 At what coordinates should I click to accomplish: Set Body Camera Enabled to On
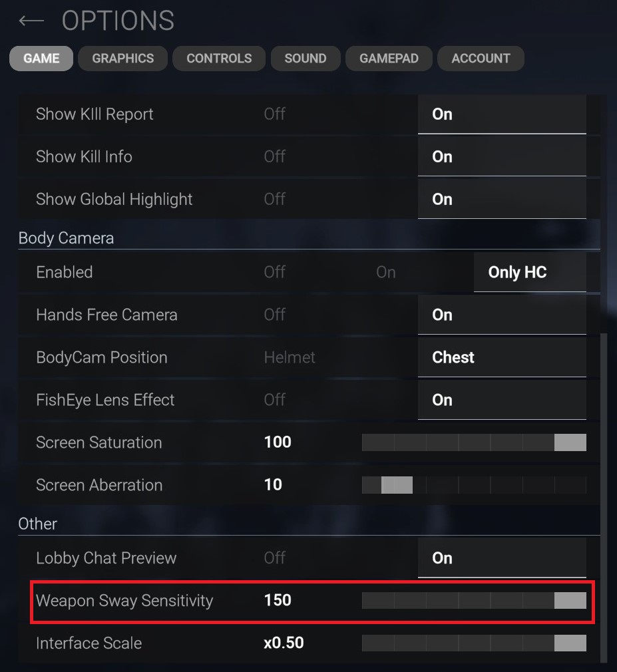point(386,272)
